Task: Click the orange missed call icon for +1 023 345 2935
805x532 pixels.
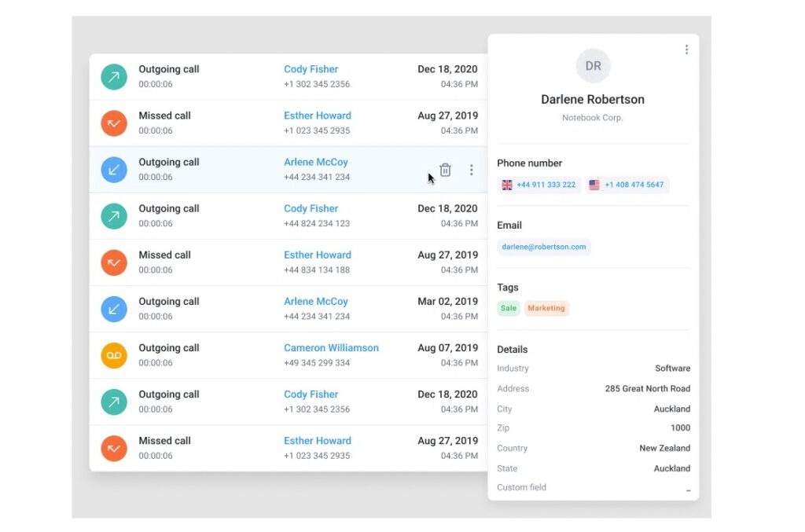Action: (114, 123)
